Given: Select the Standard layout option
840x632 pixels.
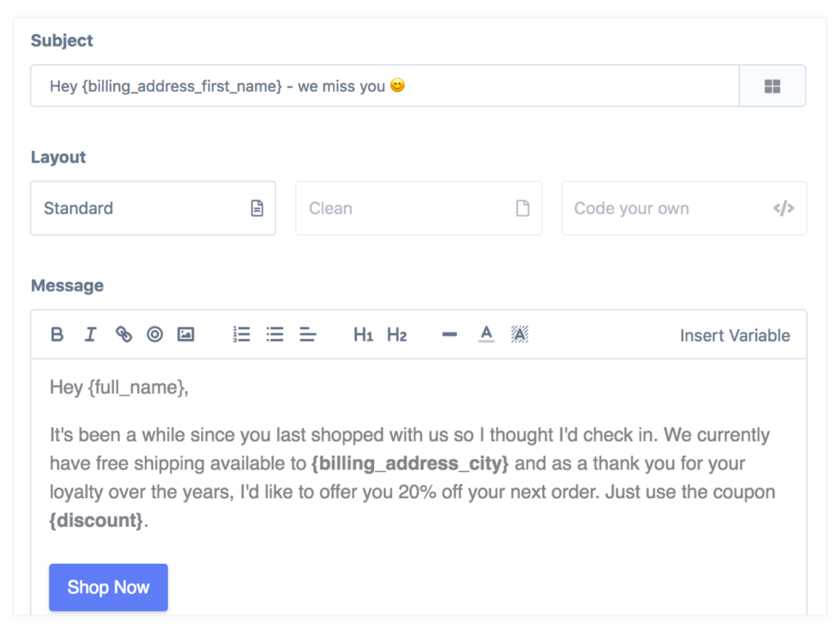Looking at the screenshot, I should tap(153, 208).
